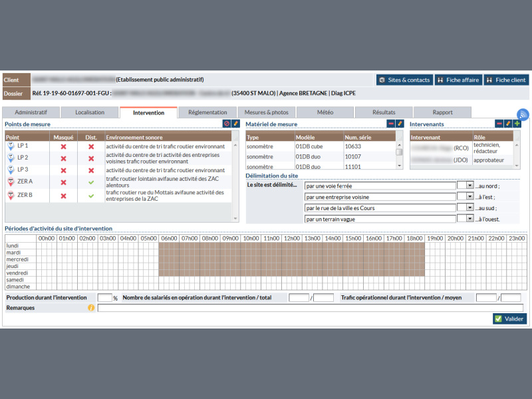Click the orange info icon beside Remarques
The width and height of the screenshot is (532, 399).
tap(91, 308)
